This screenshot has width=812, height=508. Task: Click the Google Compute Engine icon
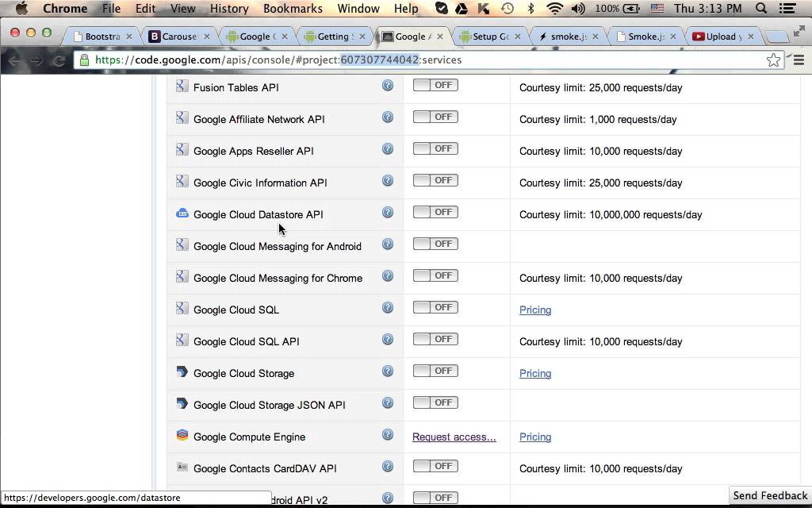tap(182, 435)
